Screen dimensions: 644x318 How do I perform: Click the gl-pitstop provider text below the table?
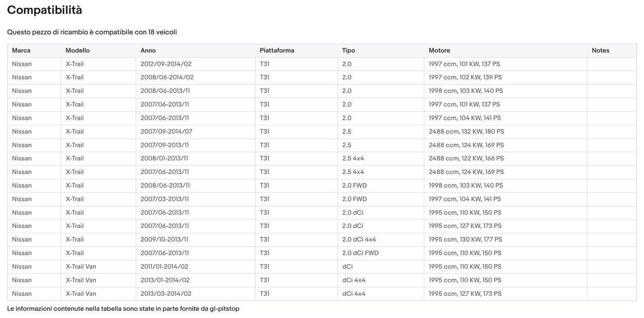[x=224, y=309]
